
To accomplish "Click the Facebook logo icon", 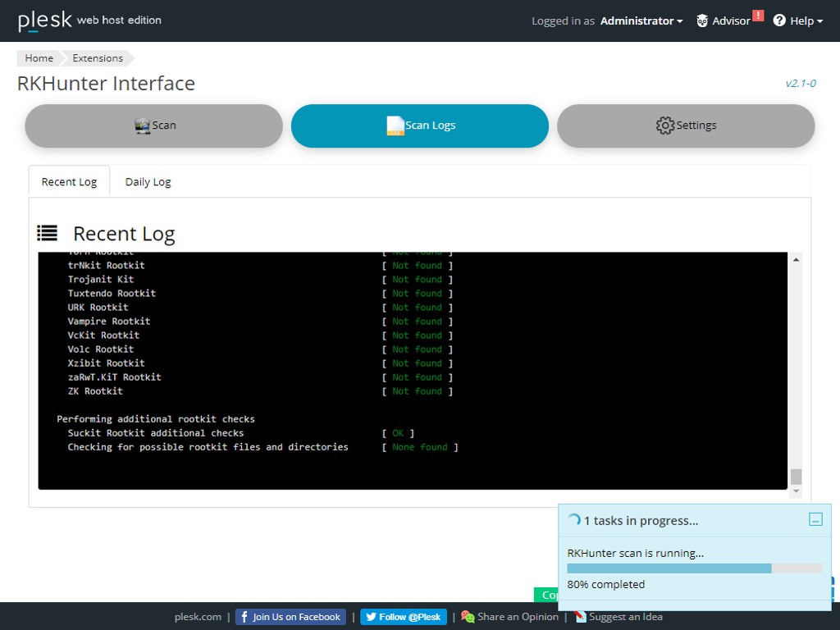I will point(244,617).
